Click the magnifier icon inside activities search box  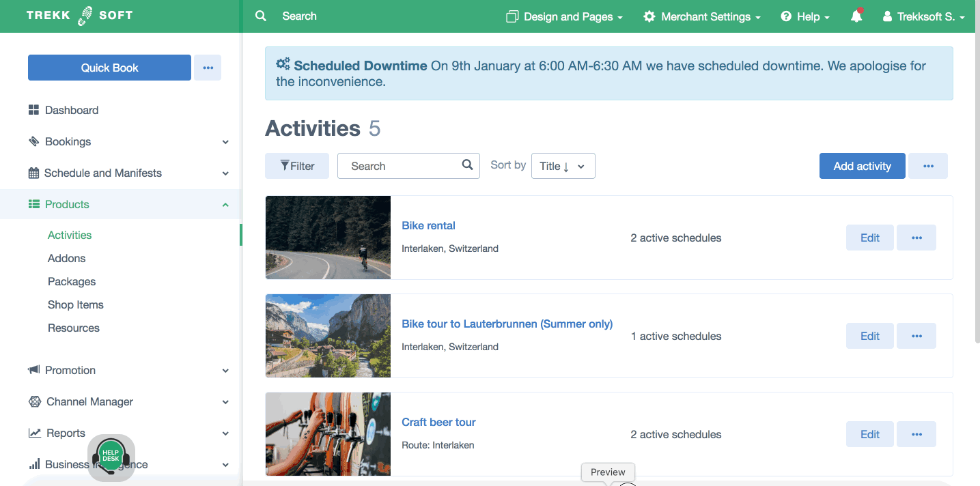pyautogui.click(x=468, y=165)
